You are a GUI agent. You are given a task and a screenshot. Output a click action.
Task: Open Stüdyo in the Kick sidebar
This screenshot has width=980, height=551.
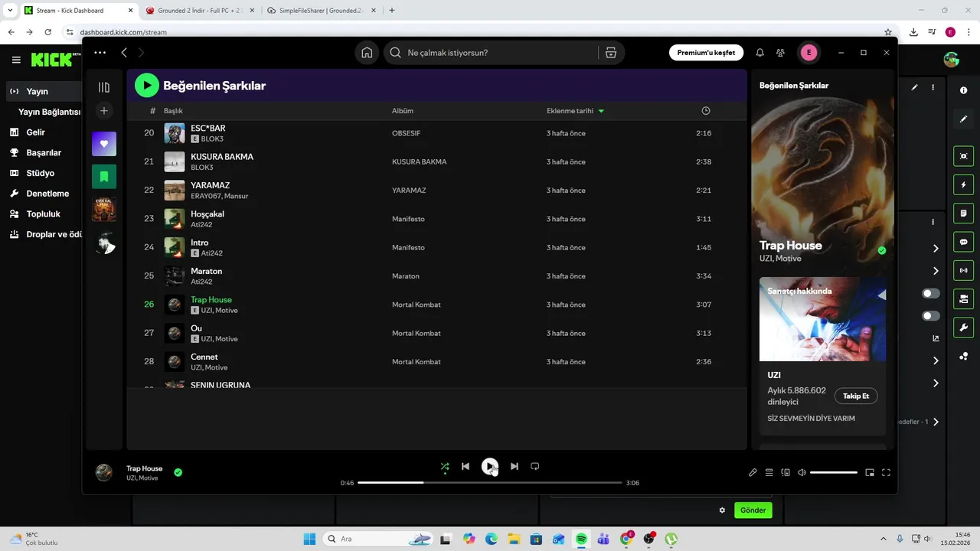click(41, 173)
